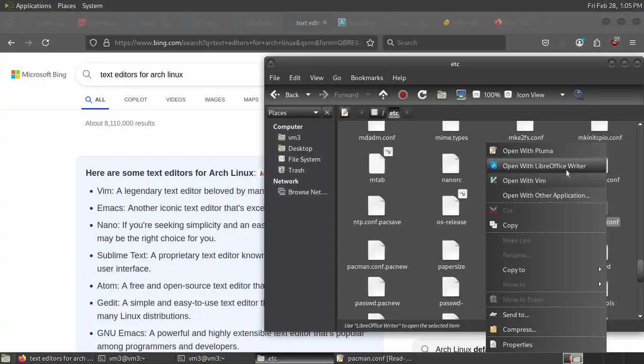Open the Go menu of etc window
Screen dimensions: 644x364
[x=337, y=78]
